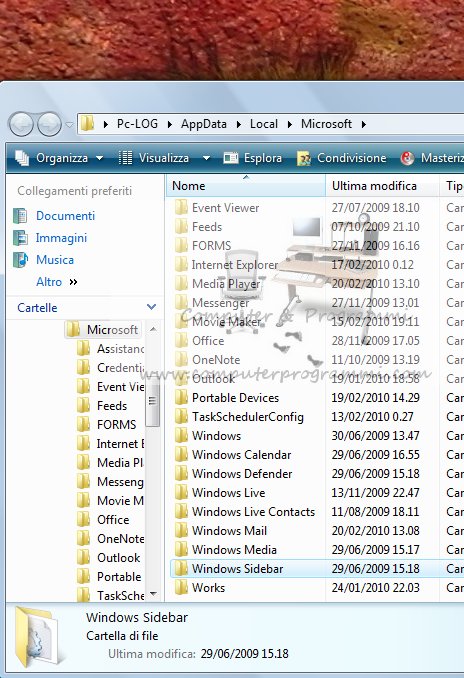The image size is (464, 678).
Task: Select Movie Maker folder name
Action: click(227, 322)
